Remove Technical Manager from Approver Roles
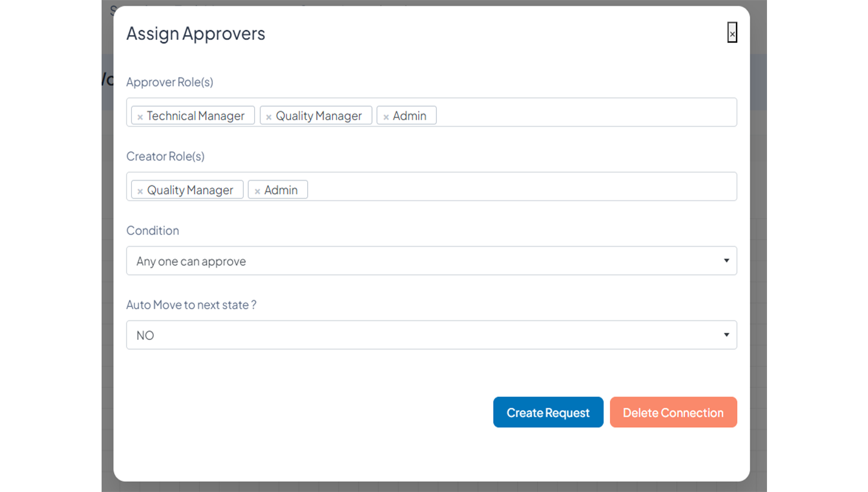Image resolution: width=868 pixels, height=492 pixels. 140,117
